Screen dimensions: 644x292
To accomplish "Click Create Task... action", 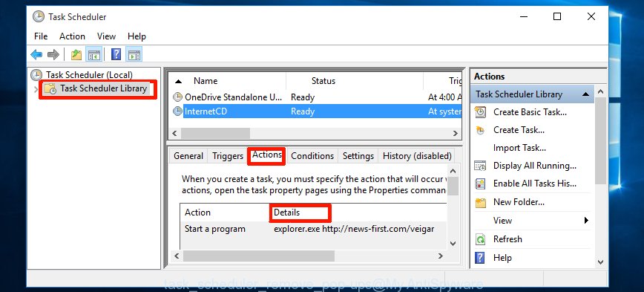I will (x=519, y=130).
